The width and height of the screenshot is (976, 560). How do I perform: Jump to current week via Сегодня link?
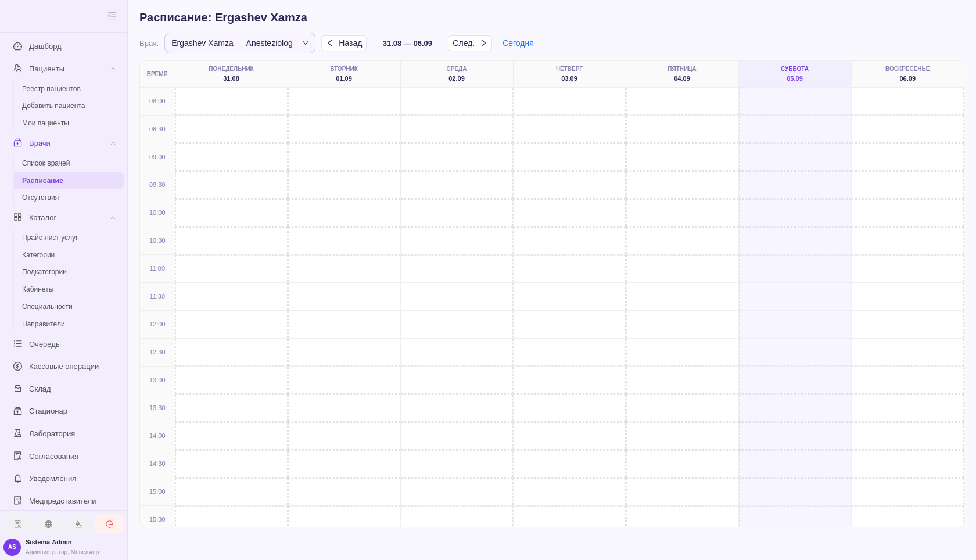pyautogui.click(x=518, y=43)
